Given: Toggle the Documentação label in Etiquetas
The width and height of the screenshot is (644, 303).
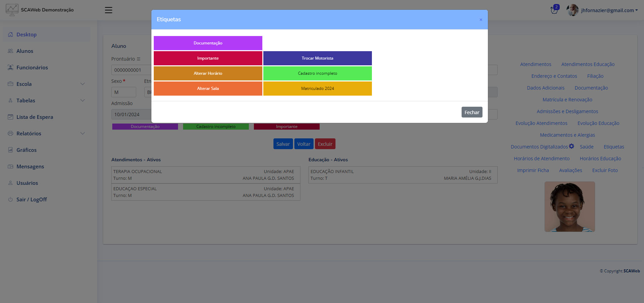Looking at the screenshot, I should tap(208, 43).
